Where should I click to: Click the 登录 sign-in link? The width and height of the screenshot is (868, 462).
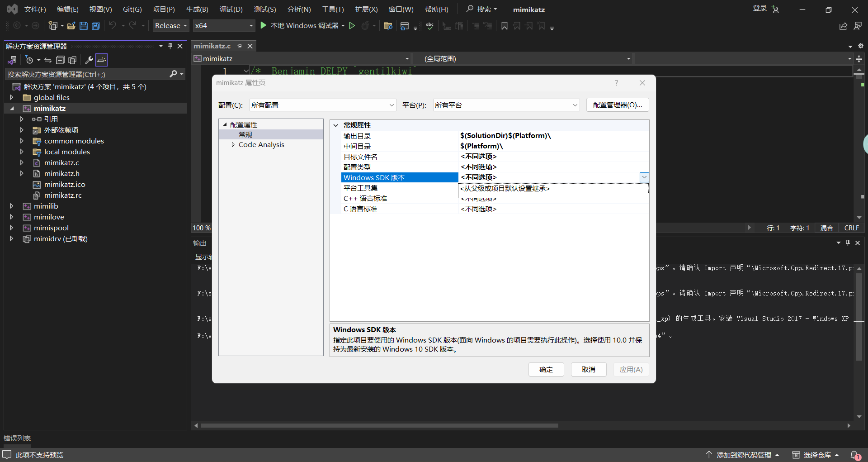(x=760, y=8)
